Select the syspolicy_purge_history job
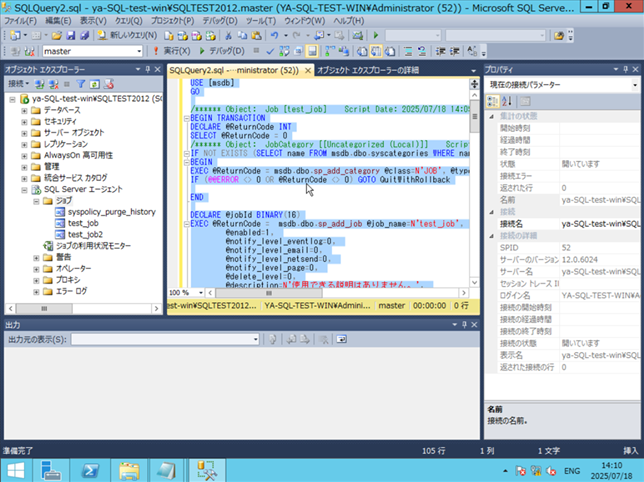644x482 pixels. point(112,212)
